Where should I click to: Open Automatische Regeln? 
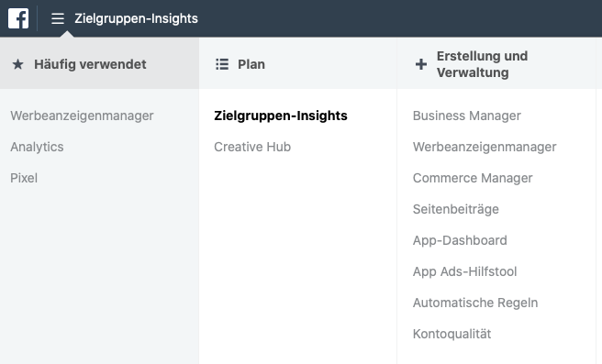(475, 303)
